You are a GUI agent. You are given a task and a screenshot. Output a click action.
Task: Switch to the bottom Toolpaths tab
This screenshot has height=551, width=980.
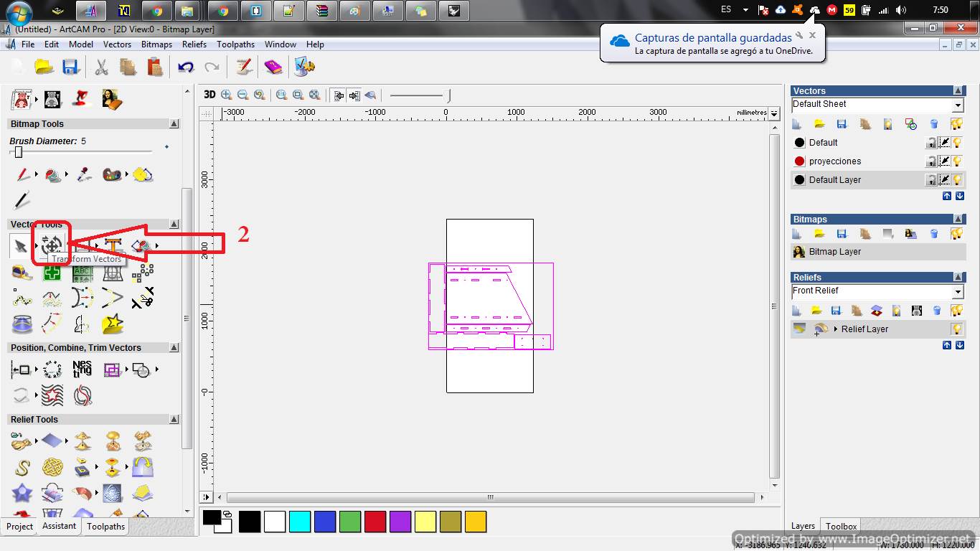click(106, 527)
